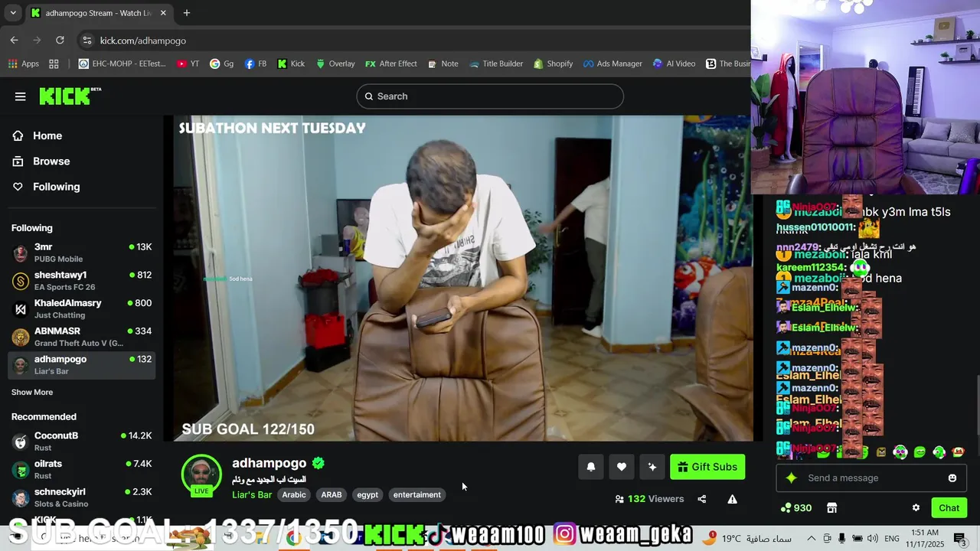
Task: Report stream via warning triangle icon
Action: [732, 499]
